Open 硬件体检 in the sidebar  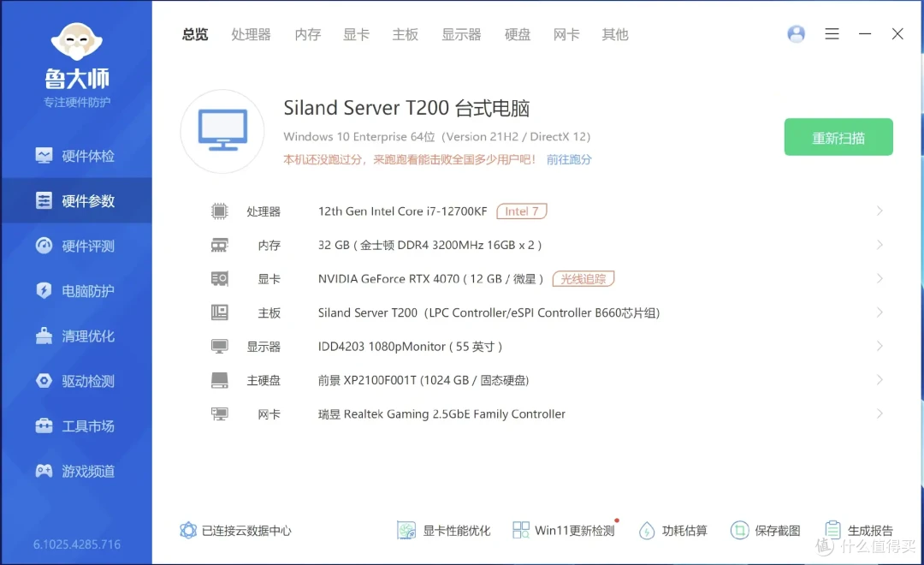pos(75,156)
